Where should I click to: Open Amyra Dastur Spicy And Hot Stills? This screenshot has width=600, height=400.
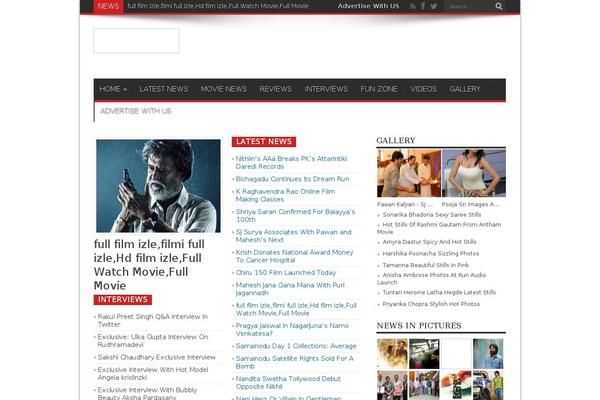point(429,242)
